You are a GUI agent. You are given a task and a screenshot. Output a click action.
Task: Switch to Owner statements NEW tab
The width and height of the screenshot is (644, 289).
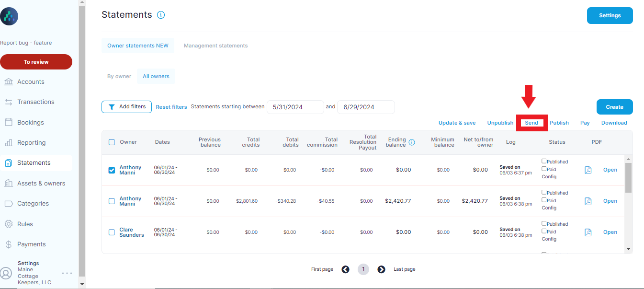click(x=138, y=46)
